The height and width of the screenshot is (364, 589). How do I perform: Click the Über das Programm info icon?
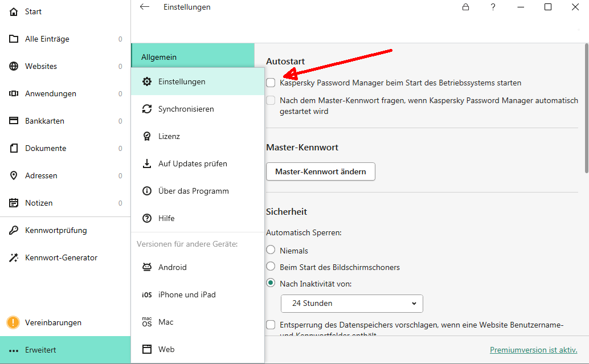point(147,191)
